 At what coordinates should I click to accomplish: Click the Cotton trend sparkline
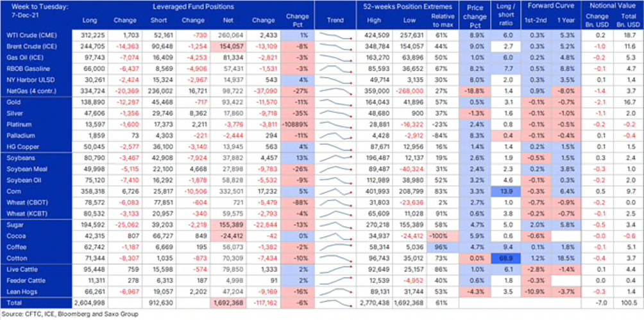tap(335, 258)
